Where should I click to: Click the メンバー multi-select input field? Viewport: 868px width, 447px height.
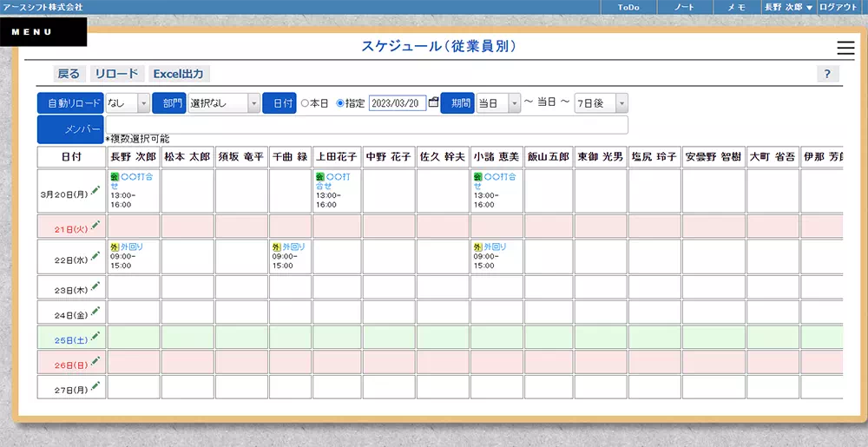(x=366, y=124)
